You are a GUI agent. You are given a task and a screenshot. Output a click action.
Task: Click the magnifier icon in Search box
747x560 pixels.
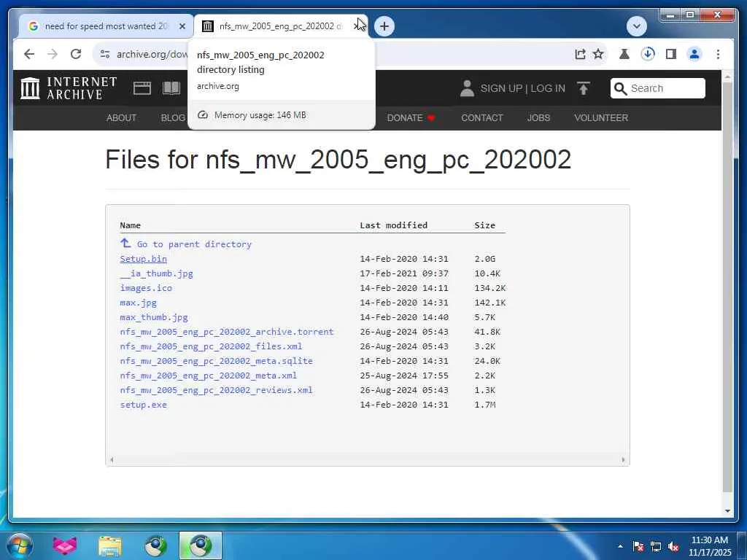(x=620, y=88)
